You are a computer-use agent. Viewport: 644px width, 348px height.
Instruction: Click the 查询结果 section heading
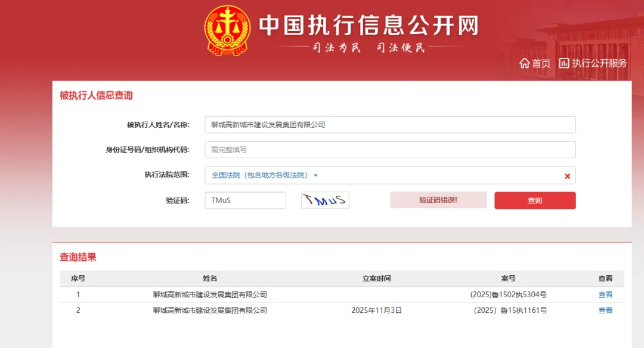coord(78,257)
